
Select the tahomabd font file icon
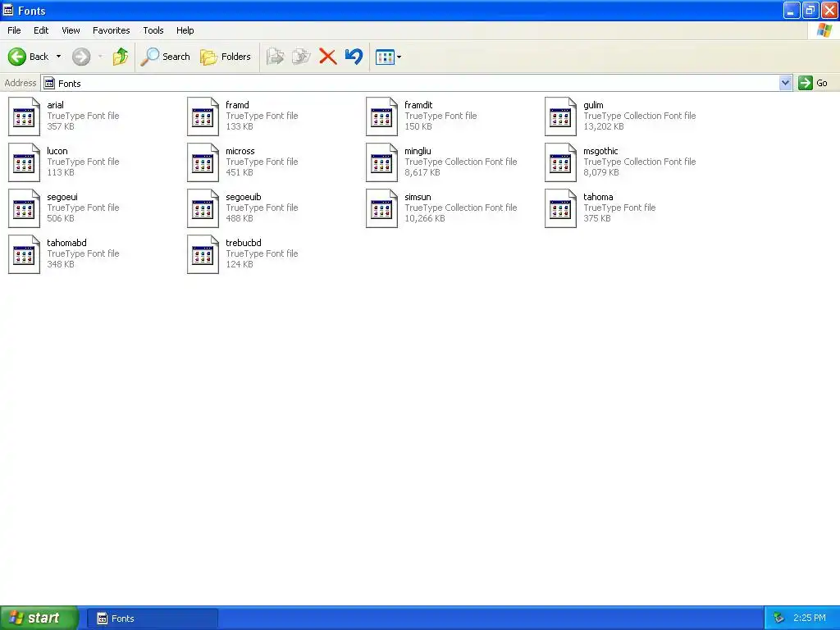click(24, 254)
